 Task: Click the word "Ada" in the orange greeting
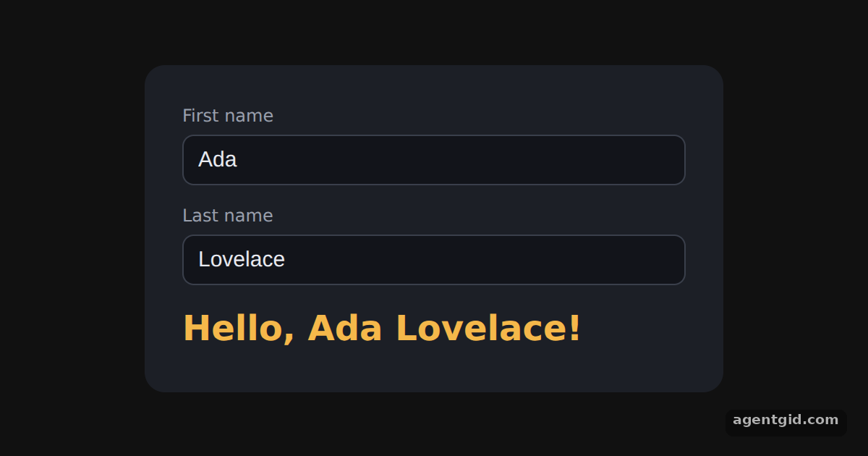(x=345, y=328)
